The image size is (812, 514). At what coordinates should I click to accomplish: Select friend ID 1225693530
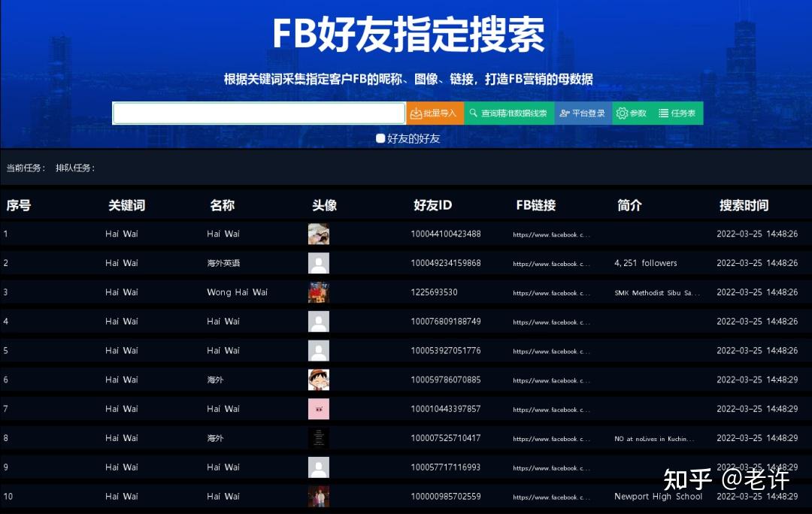coord(434,292)
